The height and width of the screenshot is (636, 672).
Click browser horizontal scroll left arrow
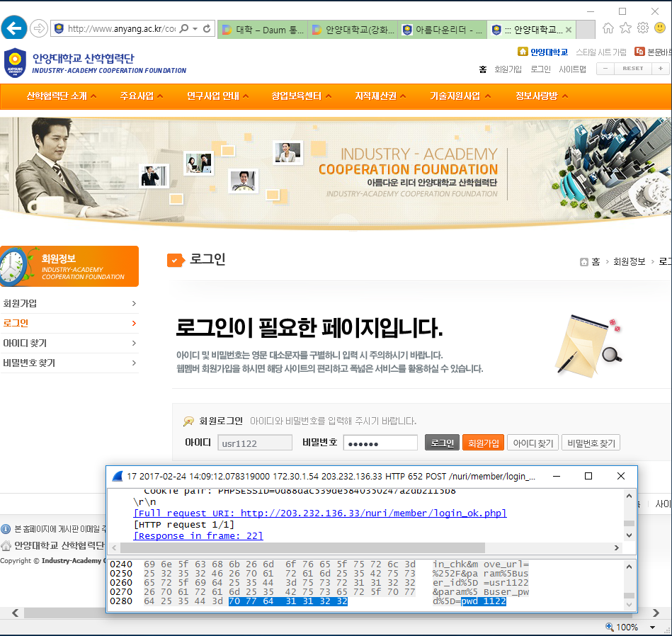(x=15, y=613)
